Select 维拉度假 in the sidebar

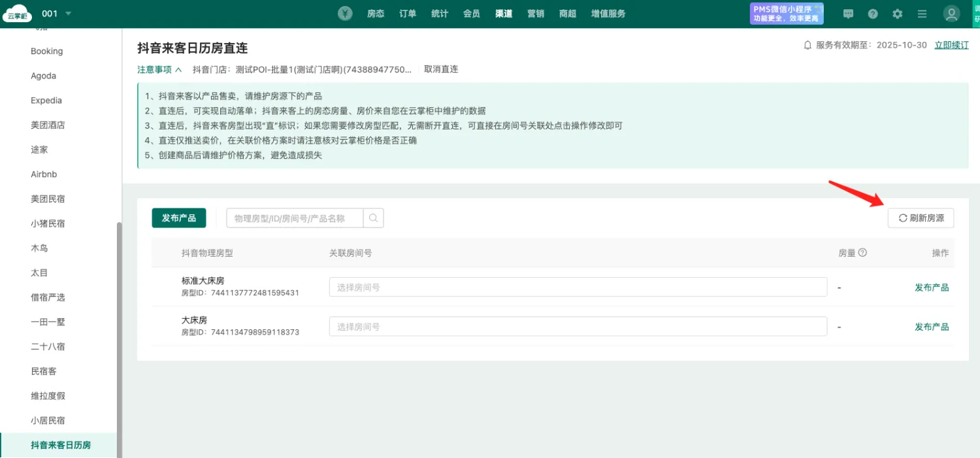(48, 396)
